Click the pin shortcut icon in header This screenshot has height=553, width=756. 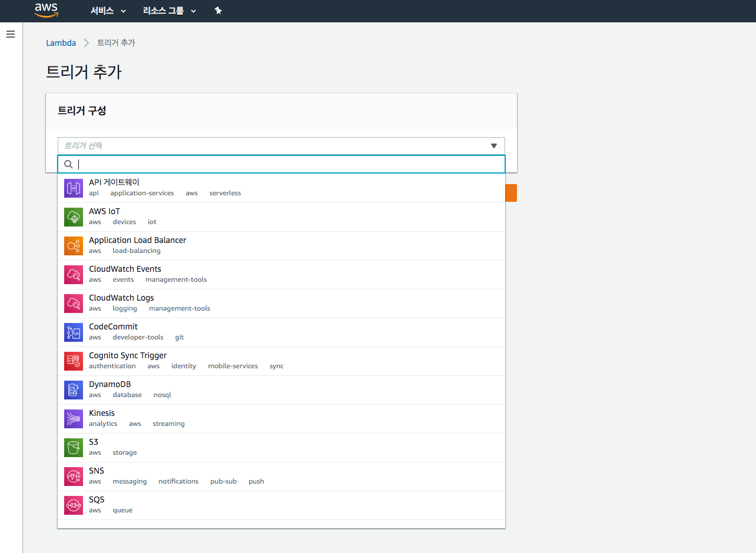pyautogui.click(x=218, y=11)
